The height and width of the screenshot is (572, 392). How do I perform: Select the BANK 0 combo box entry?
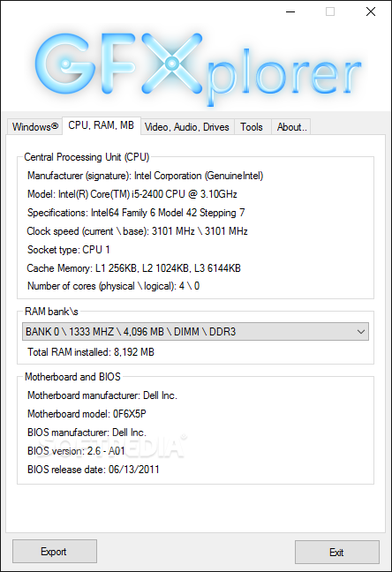(x=195, y=332)
